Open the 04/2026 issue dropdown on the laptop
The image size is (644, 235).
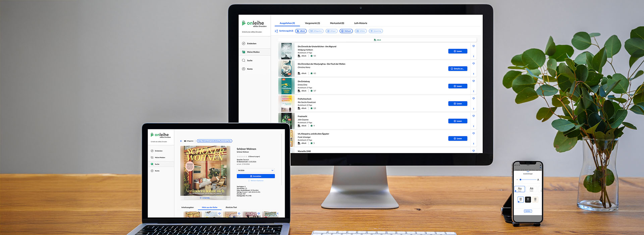[x=256, y=170]
